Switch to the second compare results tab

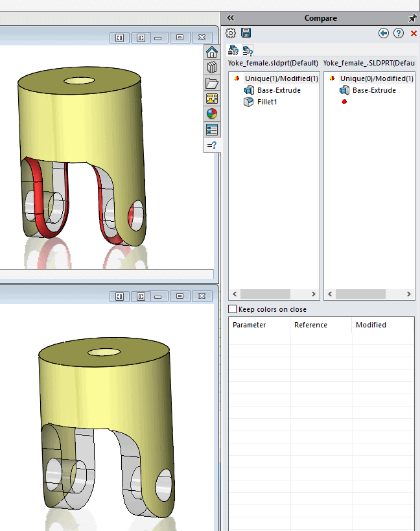pyautogui.click(x=248, y=50)
